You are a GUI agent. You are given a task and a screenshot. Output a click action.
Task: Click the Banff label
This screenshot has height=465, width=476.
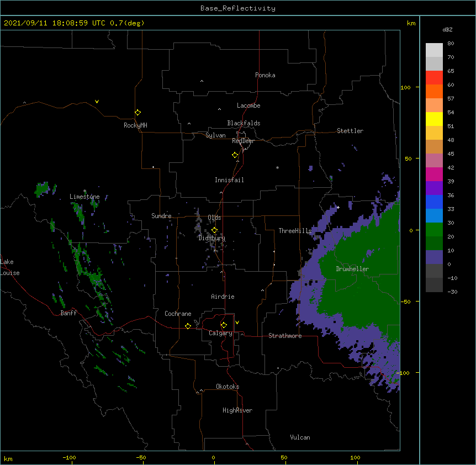tap(68, 313)
